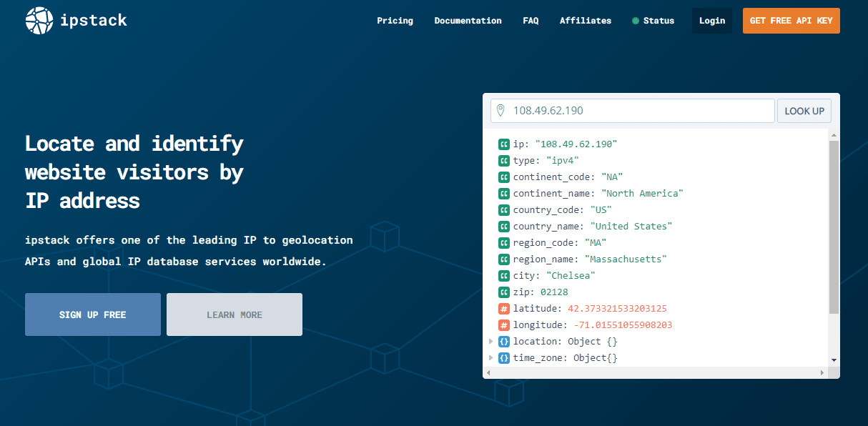Click the Login button

712,21
